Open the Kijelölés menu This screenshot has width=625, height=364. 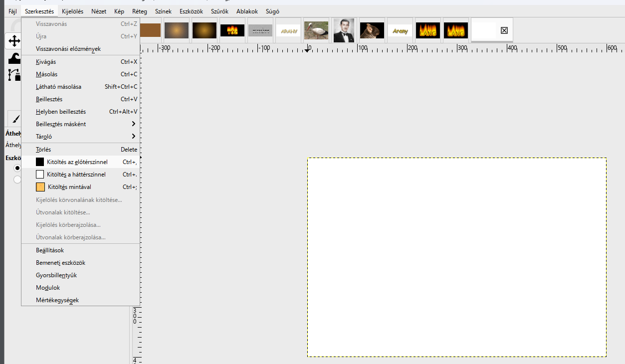[x=73, y=11]
